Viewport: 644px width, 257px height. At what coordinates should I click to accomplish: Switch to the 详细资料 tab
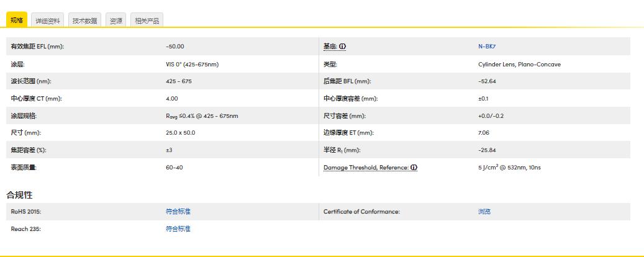pyautogui.click(x=48, y=20)
